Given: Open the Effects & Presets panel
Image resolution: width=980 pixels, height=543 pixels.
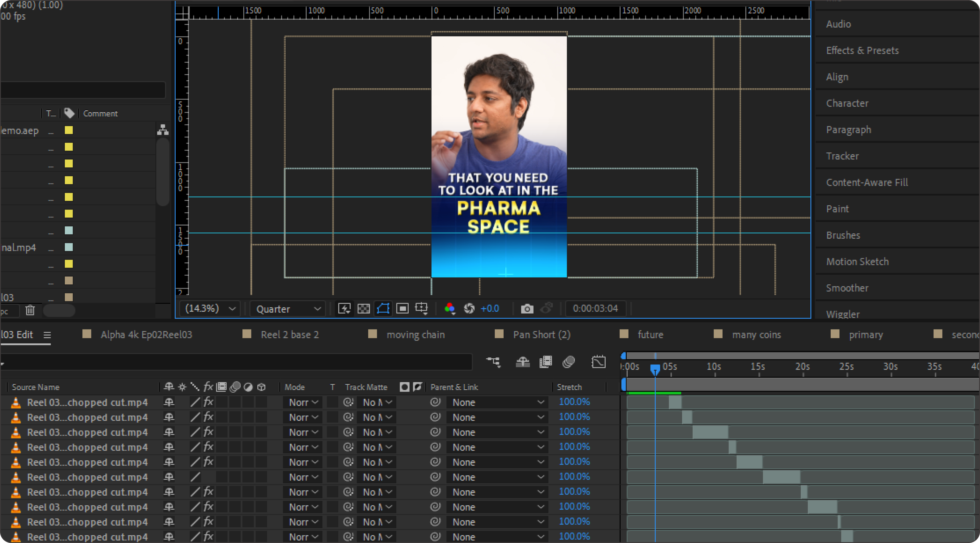Looking at the screenshot, I should [x=862, y=50].
